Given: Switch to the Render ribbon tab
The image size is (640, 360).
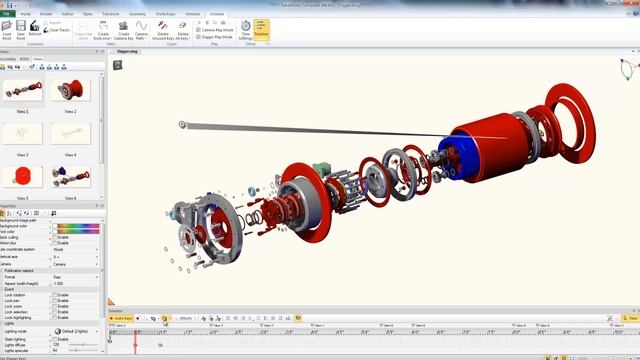Looking at the screenshot, I should 46,14.
